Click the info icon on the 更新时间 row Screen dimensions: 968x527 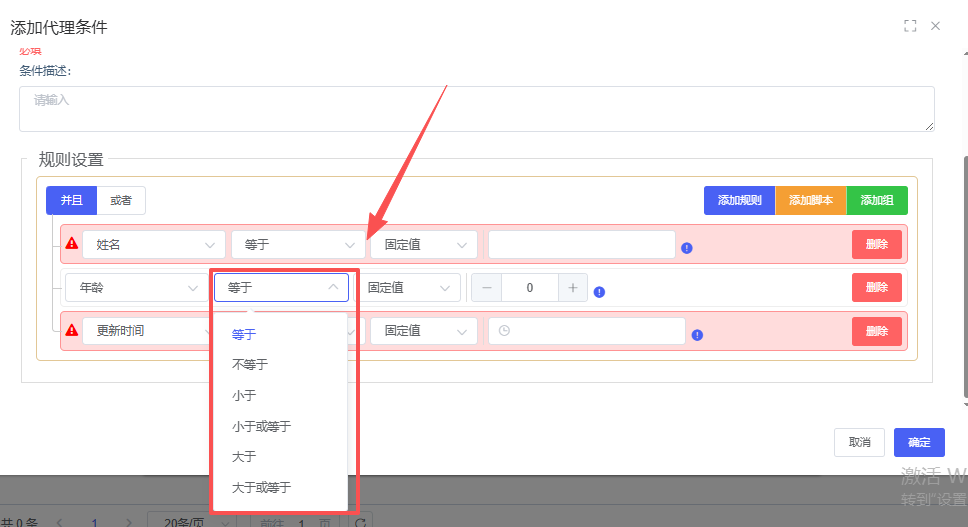(697, 335)
